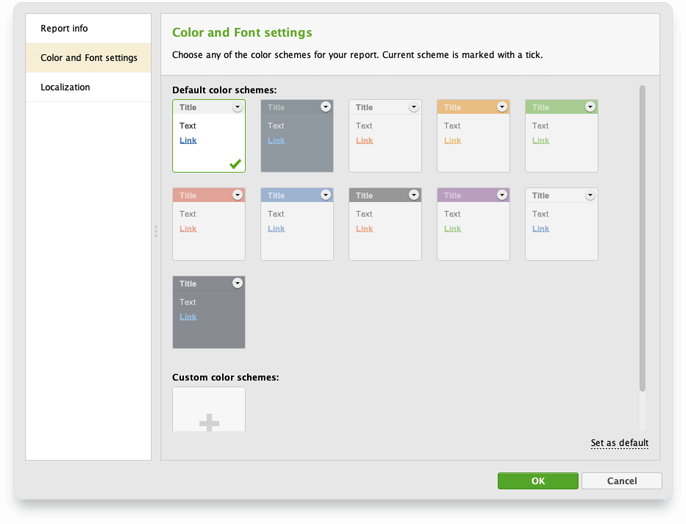Viewport: 686px width, 524px height.
Task: Select the Color and Font settings tab
Action: (88, 58)
